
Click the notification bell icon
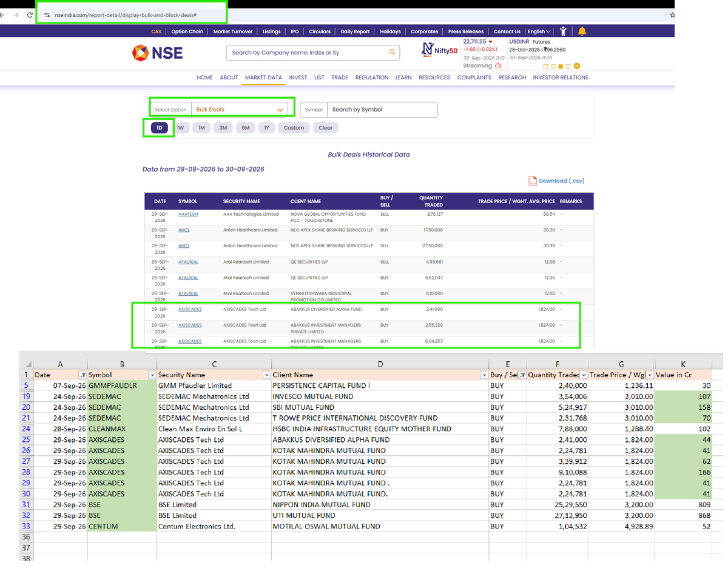[582, 31]
